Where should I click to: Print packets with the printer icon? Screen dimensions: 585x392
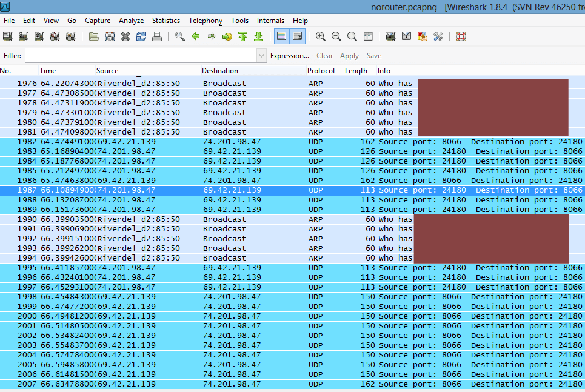(157, 36)
